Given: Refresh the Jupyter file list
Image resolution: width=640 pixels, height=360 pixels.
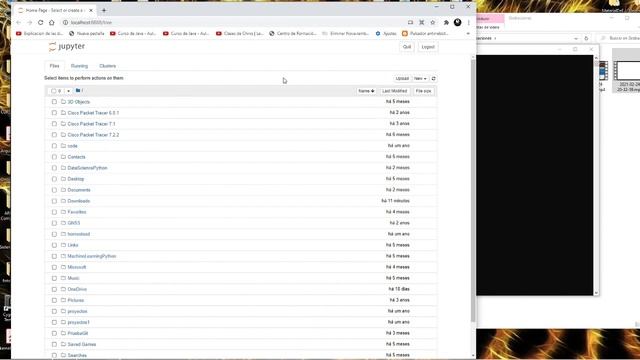Looking at the screenshot, I should tap(433, 78).
